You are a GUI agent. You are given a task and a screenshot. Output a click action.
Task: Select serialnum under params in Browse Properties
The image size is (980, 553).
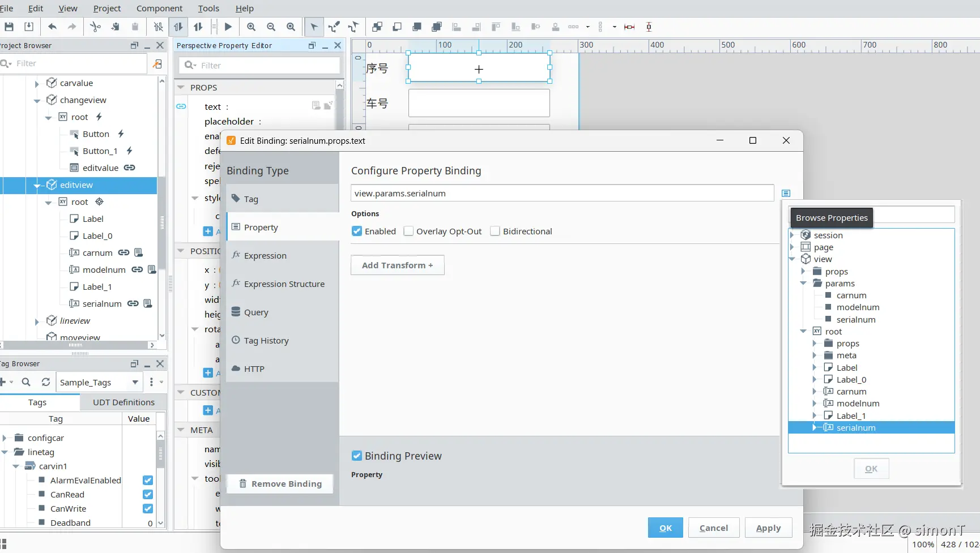pos(855,319)
